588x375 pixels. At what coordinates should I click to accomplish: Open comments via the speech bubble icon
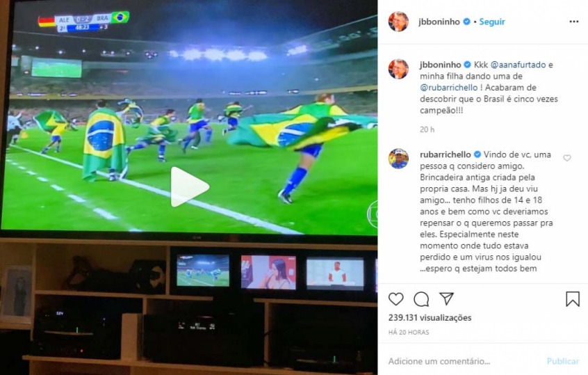(421, 299)
